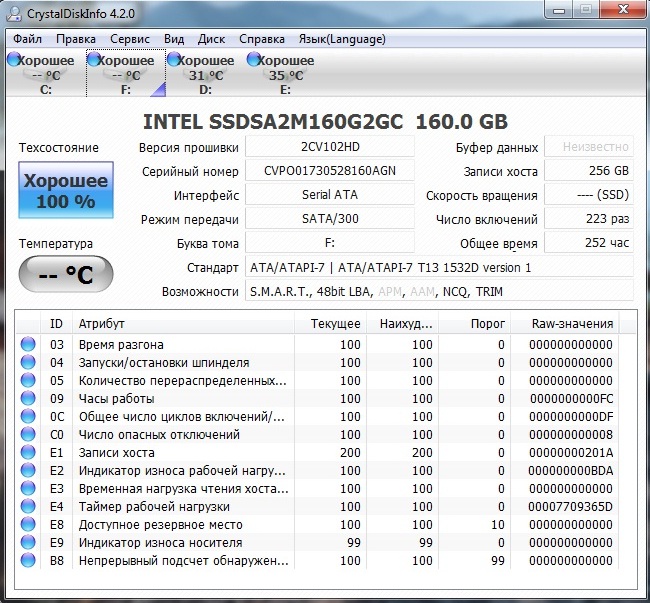
Task: Select raw value 0000000000DF
Action: tap(571, 417)
